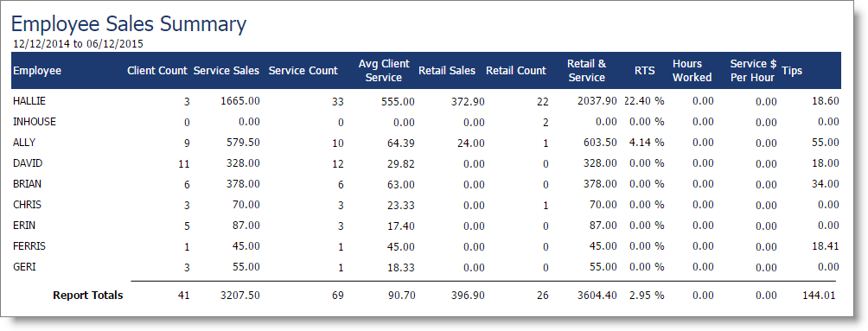Select the Employee Sales Summary title
This screenshot has width=868, height=331.
tap(129, 24)
